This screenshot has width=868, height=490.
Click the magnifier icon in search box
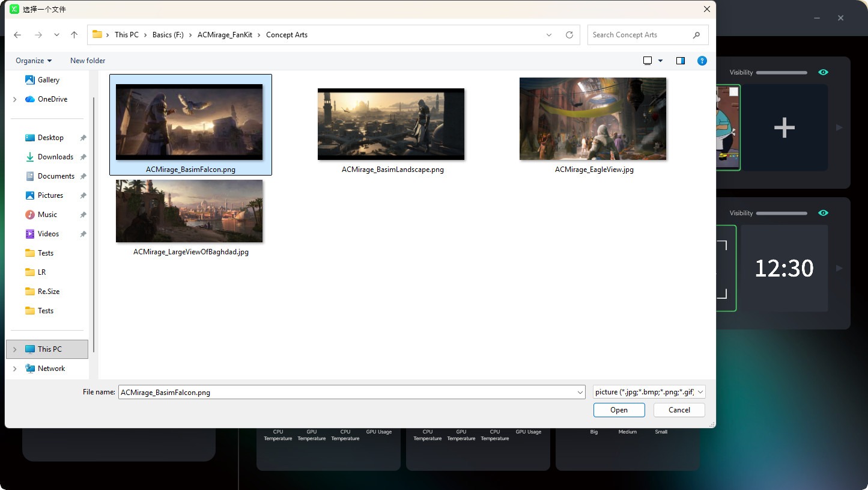coord(697,35)
